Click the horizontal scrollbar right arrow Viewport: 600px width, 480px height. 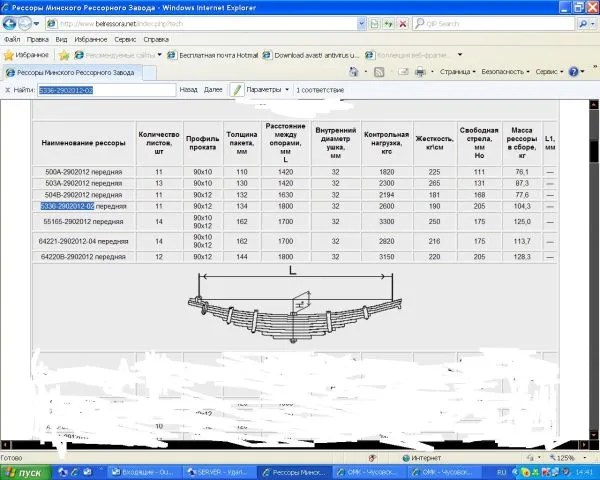[585, 445]
